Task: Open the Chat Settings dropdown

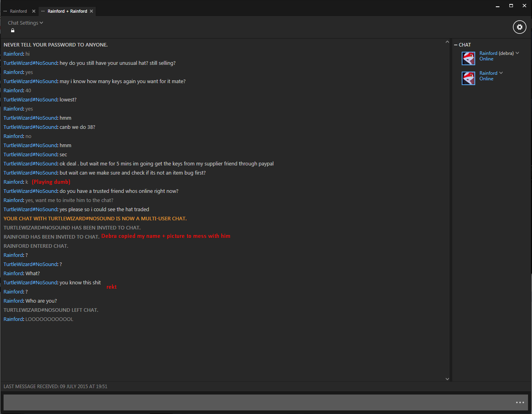Action: pos(25,23)
